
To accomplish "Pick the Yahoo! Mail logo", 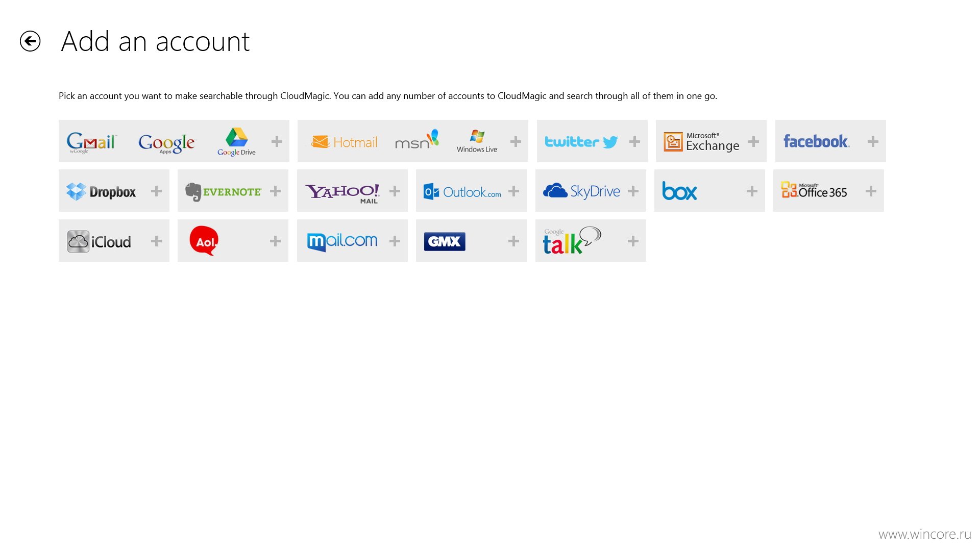I will [342, 193].
